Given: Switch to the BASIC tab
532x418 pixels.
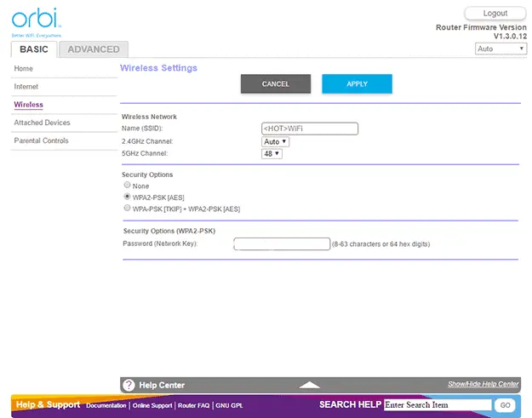Looking at the screenshot, I should [x=35, y=49].
